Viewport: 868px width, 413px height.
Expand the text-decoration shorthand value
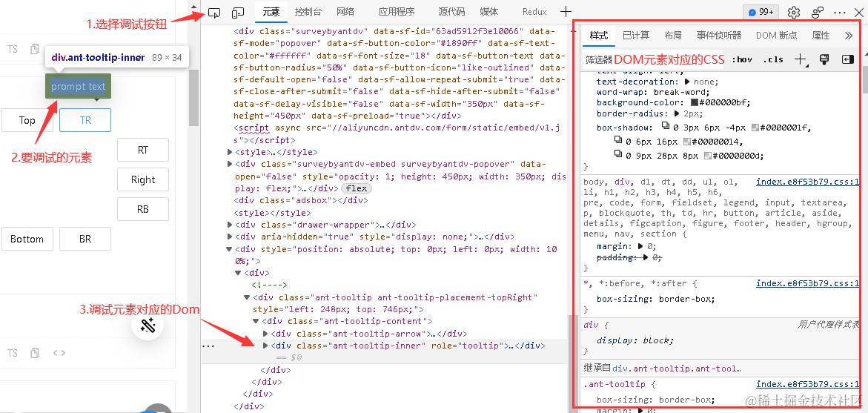point(688,82)
